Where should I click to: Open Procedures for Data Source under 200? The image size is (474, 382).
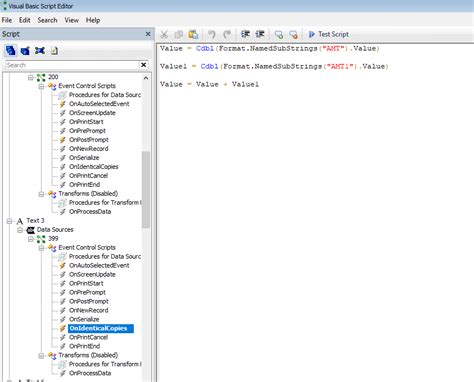(x=105, y=95)
